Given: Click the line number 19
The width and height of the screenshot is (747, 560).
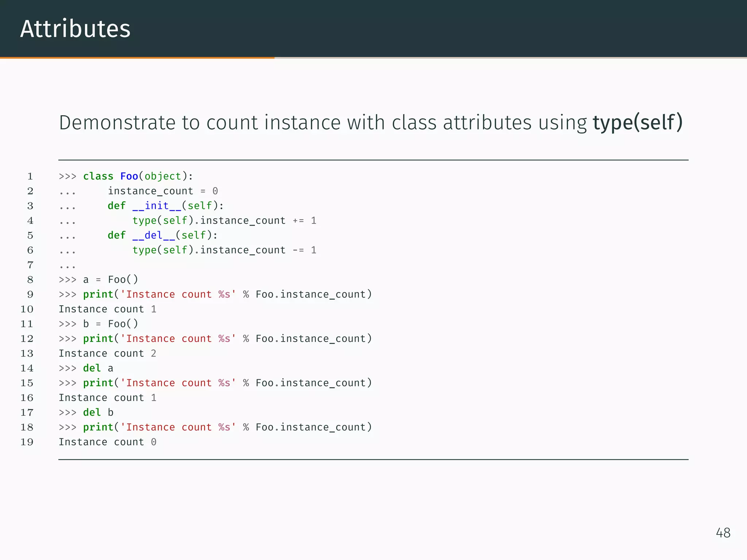Looking at the screenshot, I should click(27, 442).
